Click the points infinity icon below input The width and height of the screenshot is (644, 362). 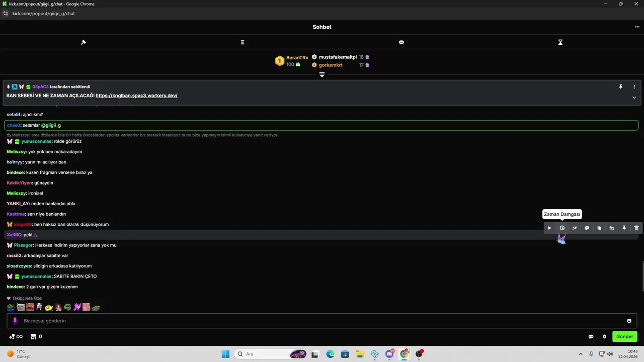[16, 336]
